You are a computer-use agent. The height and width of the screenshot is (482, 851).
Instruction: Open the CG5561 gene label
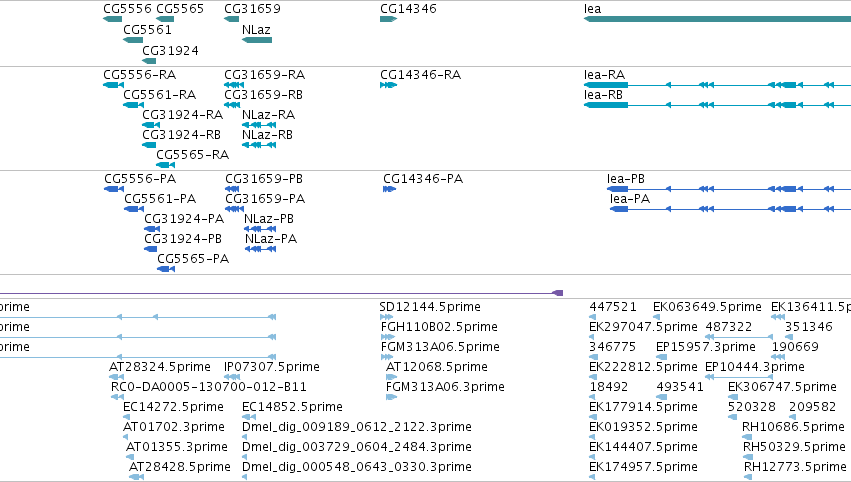[x=147, y=29]
